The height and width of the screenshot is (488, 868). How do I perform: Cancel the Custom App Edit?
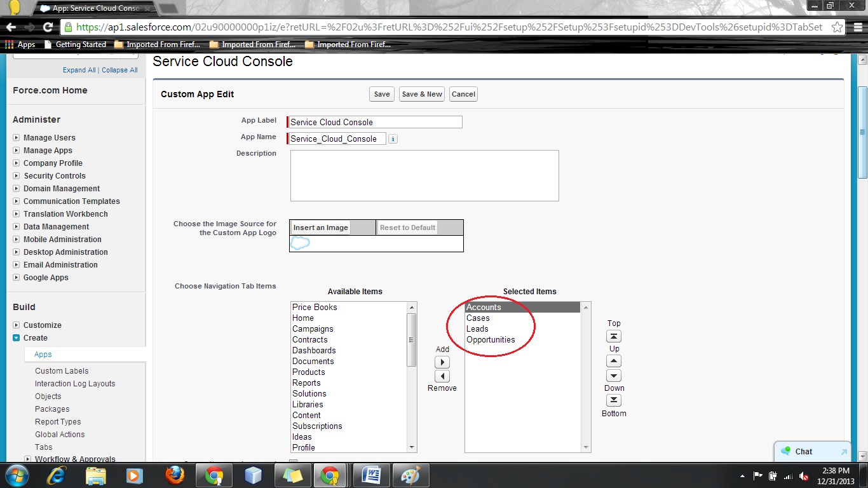[x=463, y=94]
